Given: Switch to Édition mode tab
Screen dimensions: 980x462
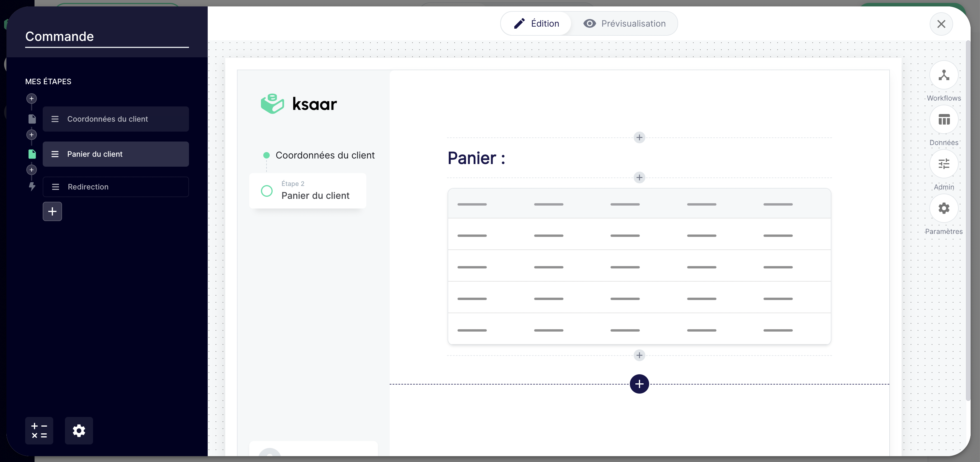Looking at the screenshot, I should click(x=537, y=24).
